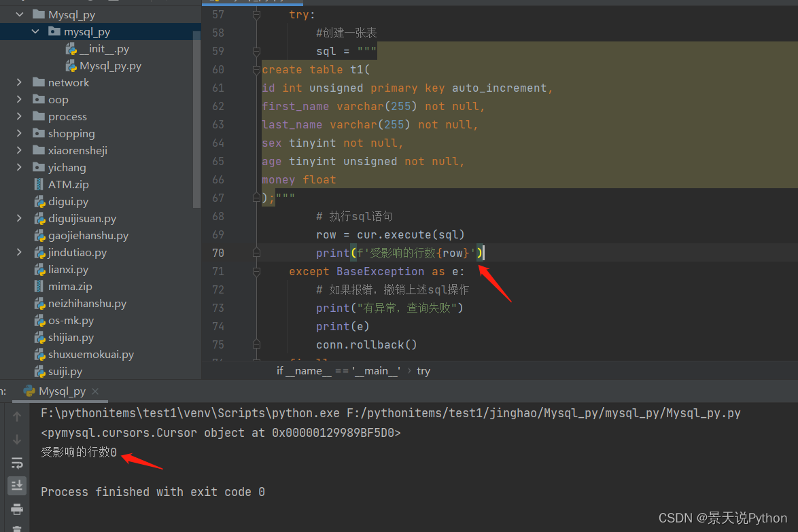The height and width of the screenshot is (532, 798).
Task: Click the create table t1( line
Action: (316, 70)
